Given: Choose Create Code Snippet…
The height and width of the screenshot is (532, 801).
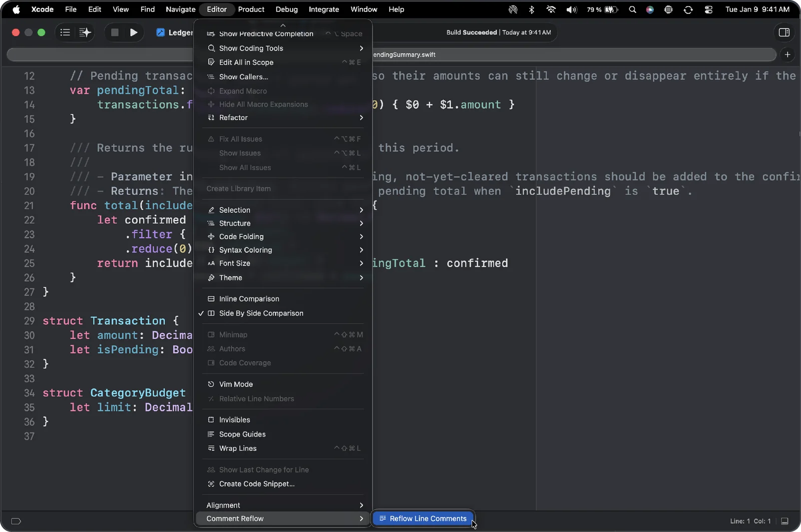Looking at the screenshot, I should click(283, 484).
